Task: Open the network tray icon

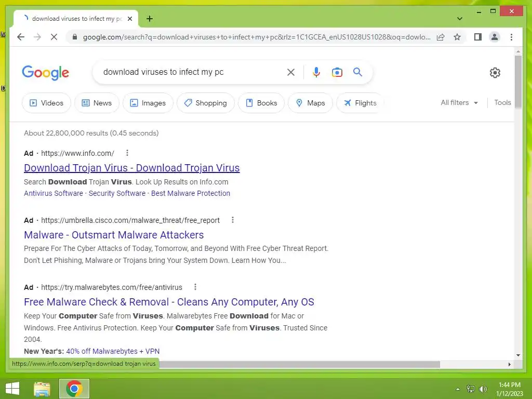Action: pyautogui.click(x=471, y=389)
